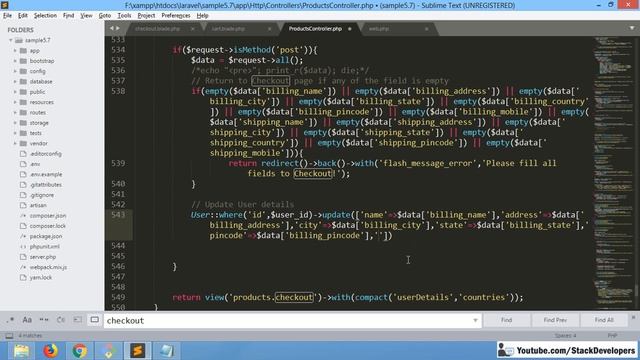Viewport: 640px width, 360px height.
Task: Click the server.php file icon
Action: [x=23, y=257]
